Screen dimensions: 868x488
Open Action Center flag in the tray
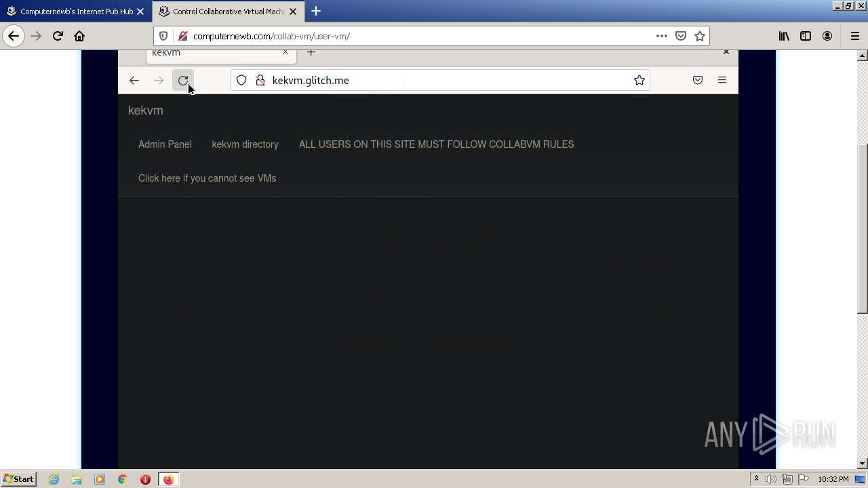[802, 479]
